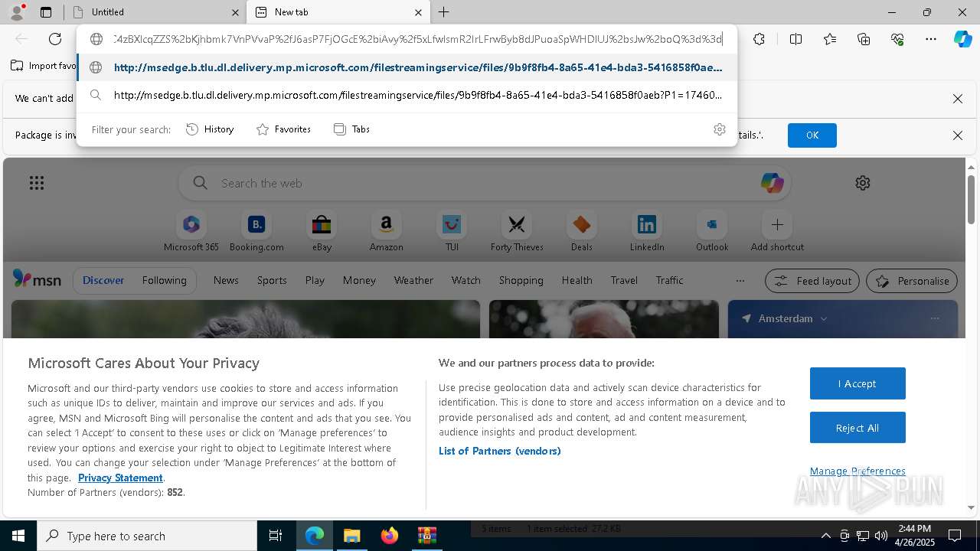Open Browser essentials icon

(897, 39)
